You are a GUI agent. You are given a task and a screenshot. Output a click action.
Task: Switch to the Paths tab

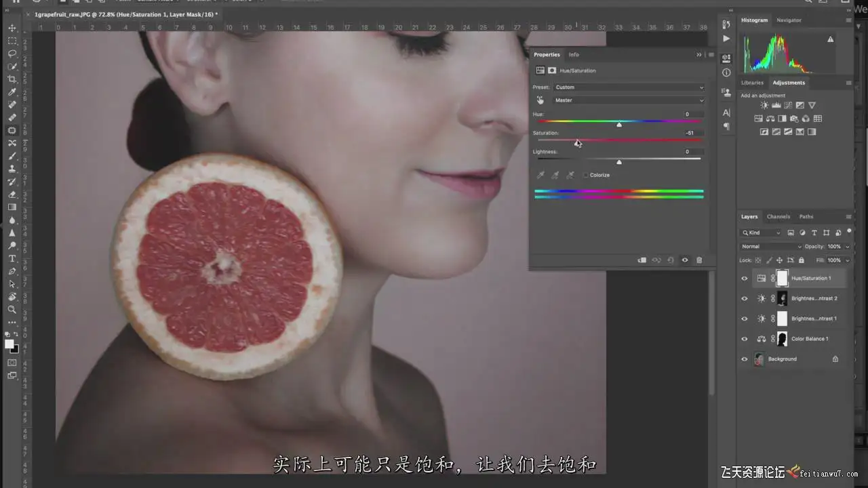(x=806, y=217)
